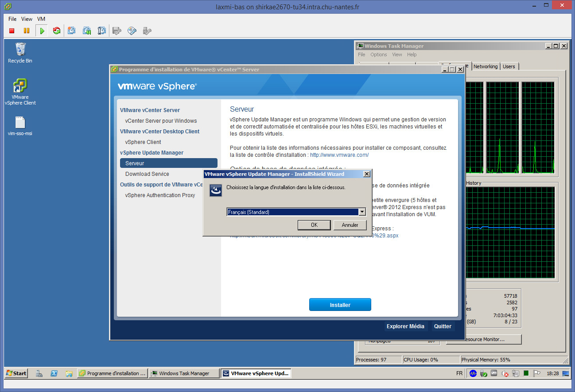Reset the VM with the restart icon

coord(56,31)
